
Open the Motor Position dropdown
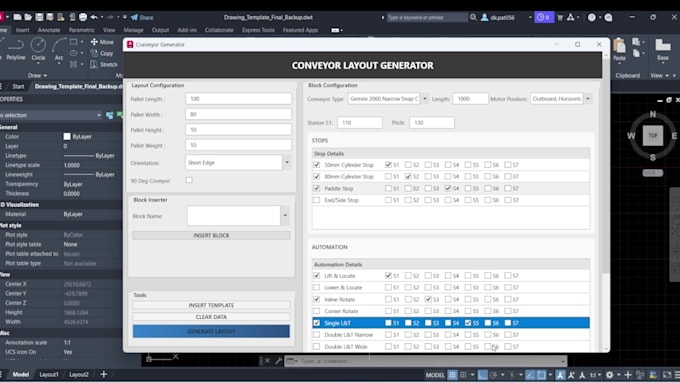point(588,98)
